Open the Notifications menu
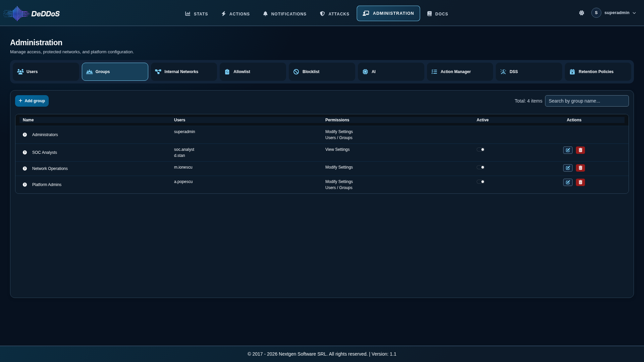Viewport: 644px width, 362px height. click(284, 14)
